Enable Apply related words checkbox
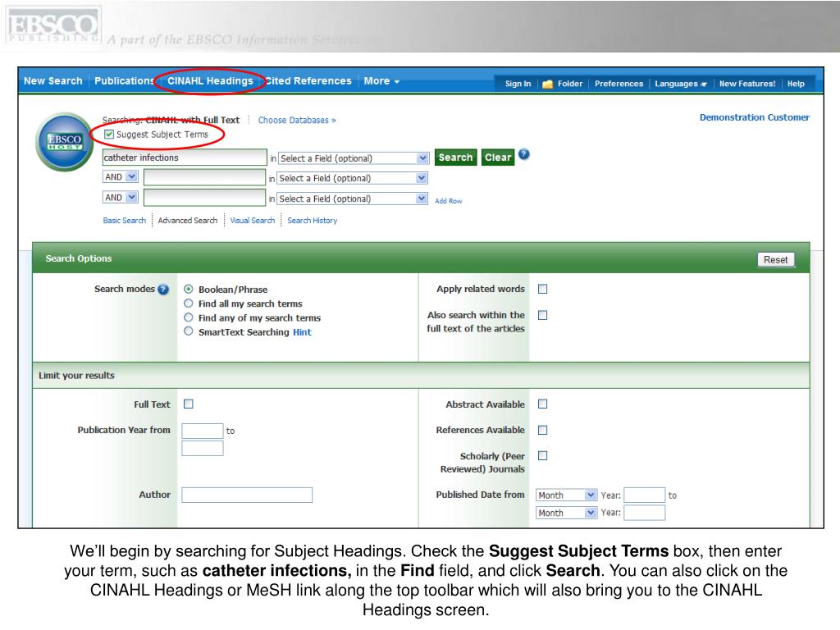Screen dimensions: 840x630 (543, 289)
